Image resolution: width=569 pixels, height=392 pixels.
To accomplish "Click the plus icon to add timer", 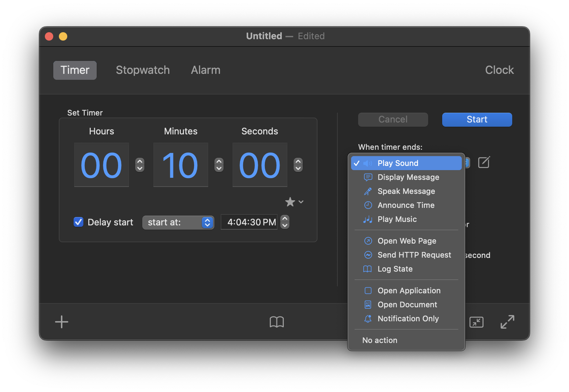I will click(62, 322).
